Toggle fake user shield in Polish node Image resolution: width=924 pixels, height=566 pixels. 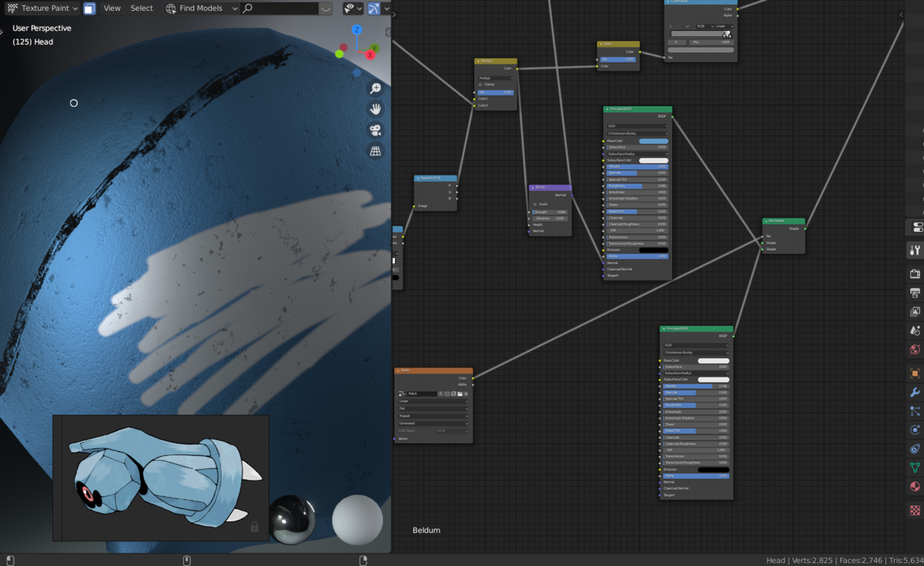click(447, 394)
